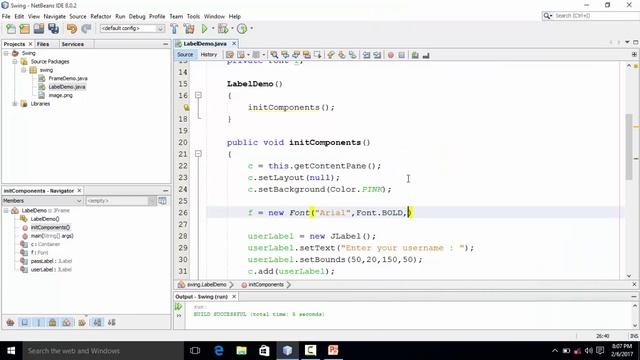Open the Debug menu
640x360 pixels.
pos(137,16)
